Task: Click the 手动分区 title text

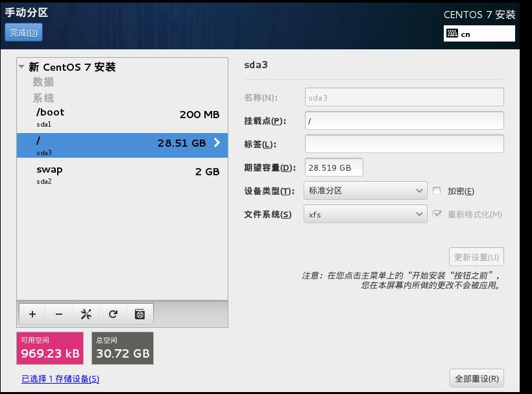Action: [x=27, y=12]
